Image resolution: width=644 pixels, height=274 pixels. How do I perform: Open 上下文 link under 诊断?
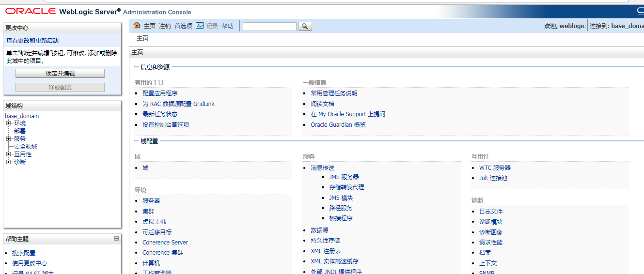[488, 263]
